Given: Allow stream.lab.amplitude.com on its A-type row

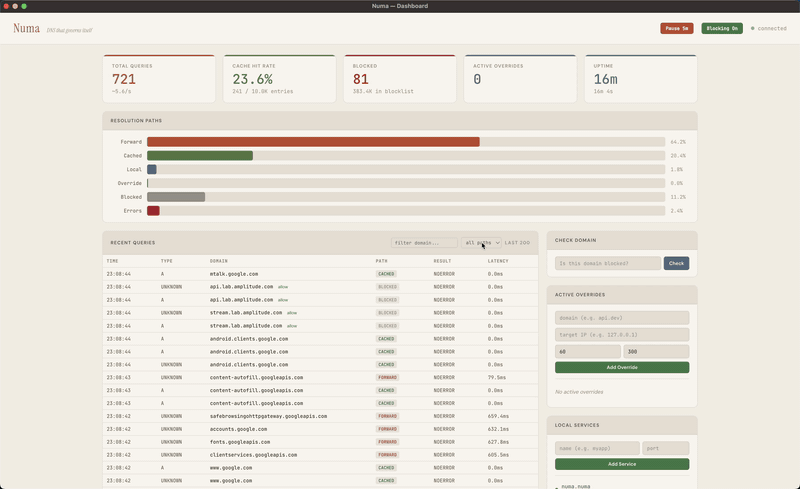Looking at the screenshot, I should [292, 326].
